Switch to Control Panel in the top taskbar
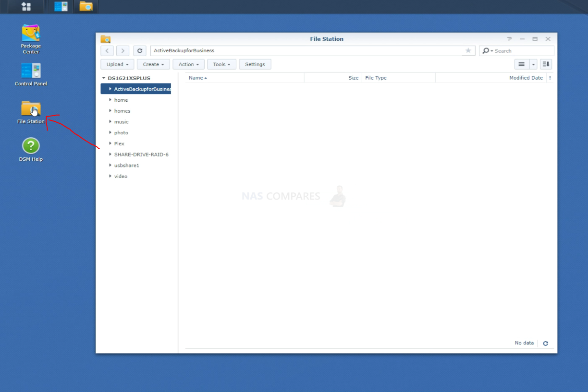This screenshot has width=588, height=392. point(61,6)
